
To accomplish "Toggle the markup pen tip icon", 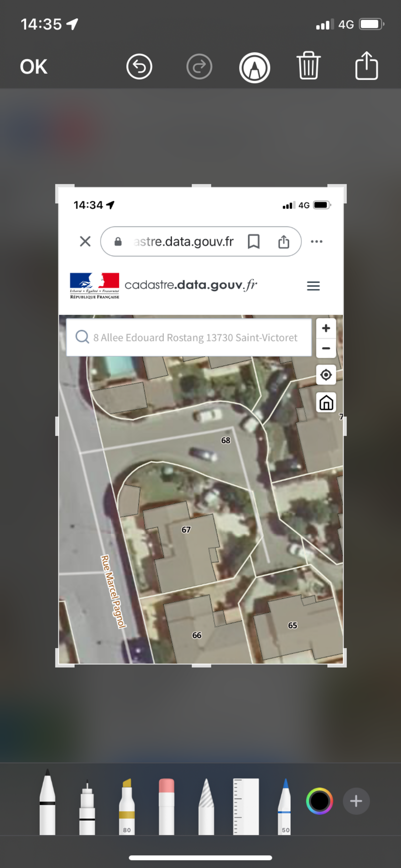I will tap(254, 67).
